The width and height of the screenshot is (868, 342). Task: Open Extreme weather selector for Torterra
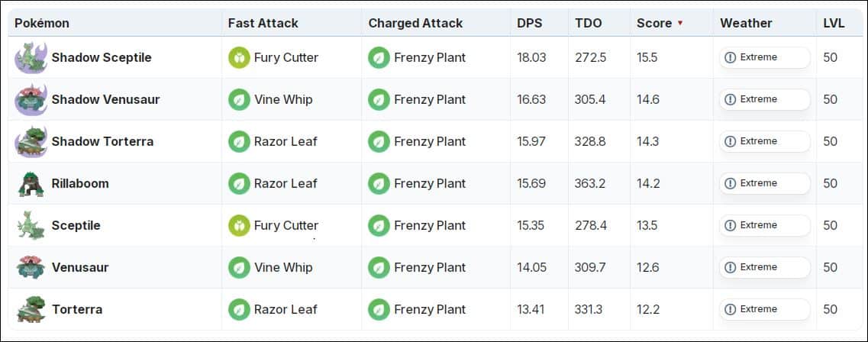coord(764,310)
